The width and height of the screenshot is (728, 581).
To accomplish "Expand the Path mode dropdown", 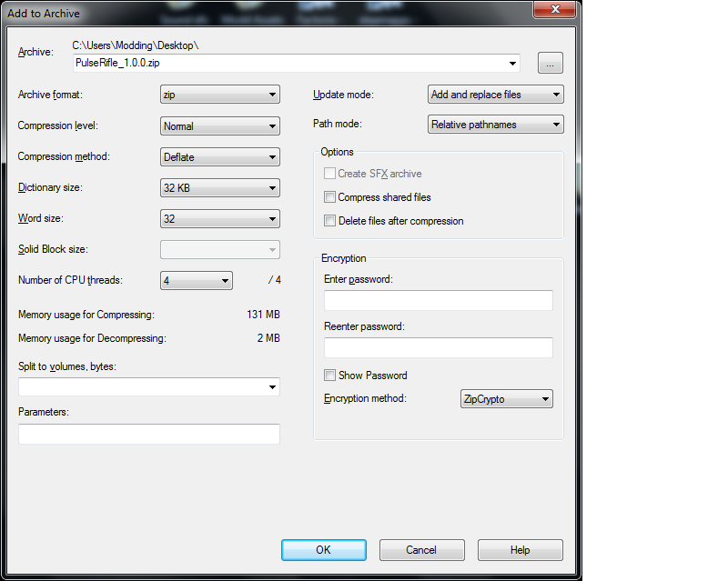I will [495, 125].
